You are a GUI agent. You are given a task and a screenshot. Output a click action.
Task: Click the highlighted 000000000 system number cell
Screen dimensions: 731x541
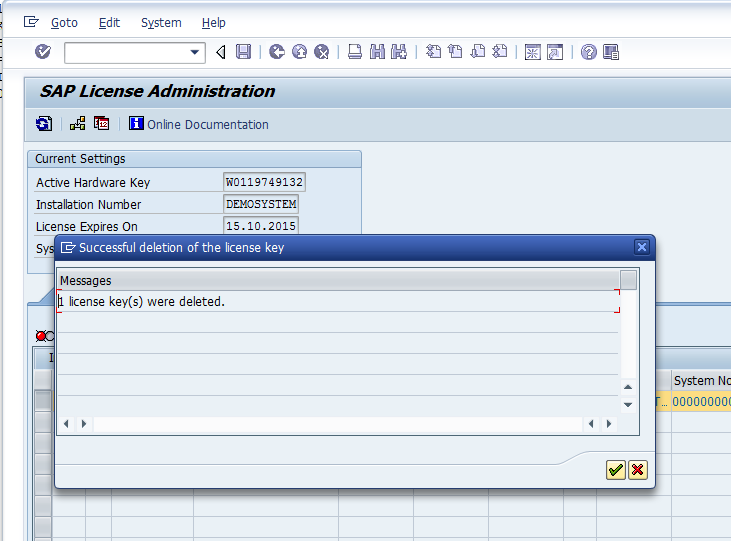pos(701,401)
